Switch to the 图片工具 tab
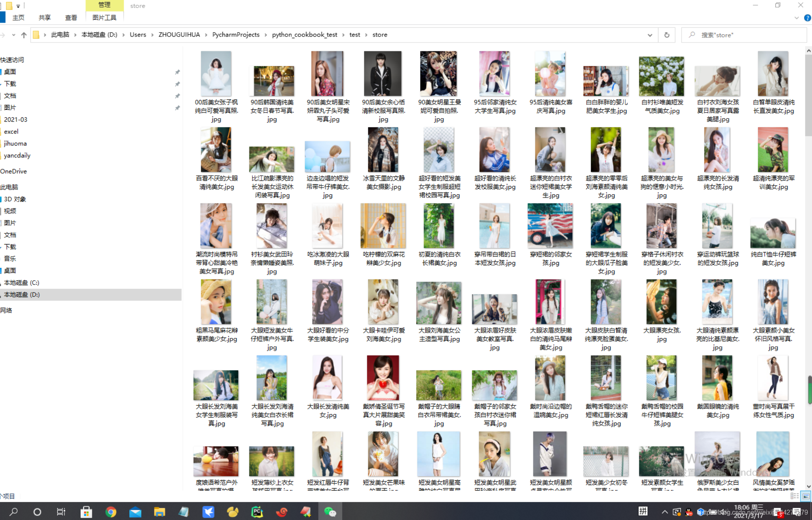The height and width of the screenshot is (520, 812). coord(104,17)
